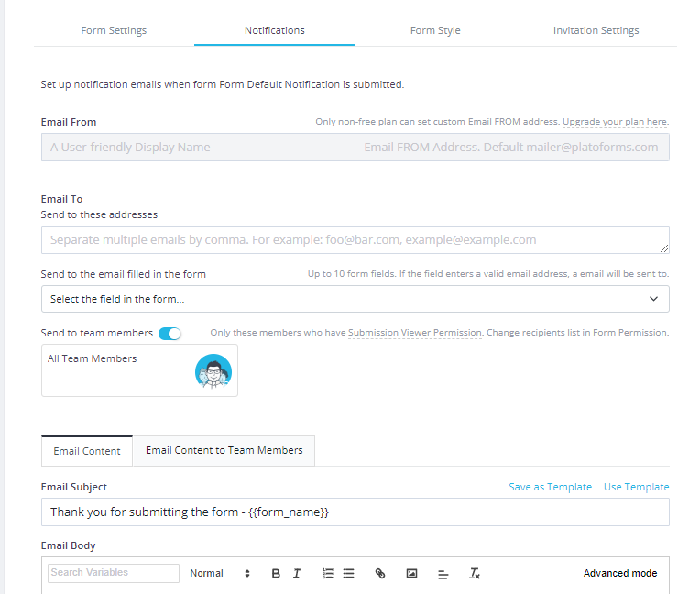Screen dimensions: 700x594
Task: Open the Form Style tab
Action: (435, 30)
